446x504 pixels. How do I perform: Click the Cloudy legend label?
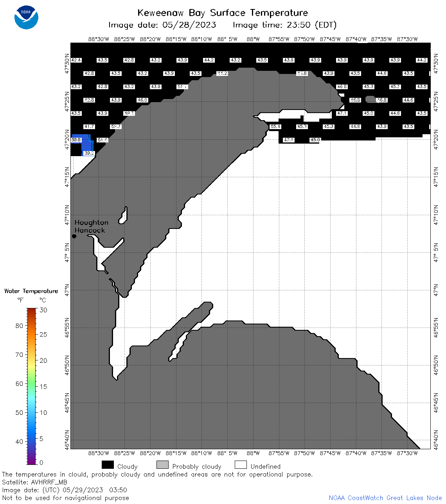click(128, 466)
